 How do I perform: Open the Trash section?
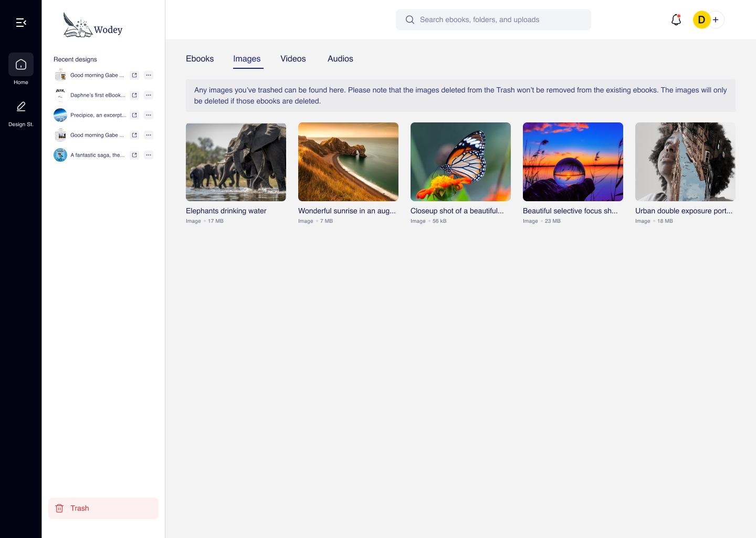103,508
